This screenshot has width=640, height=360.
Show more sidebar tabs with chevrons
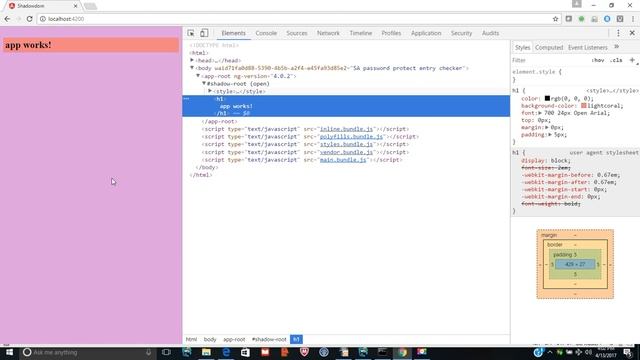pyautogui.click(x=616, y=47)
